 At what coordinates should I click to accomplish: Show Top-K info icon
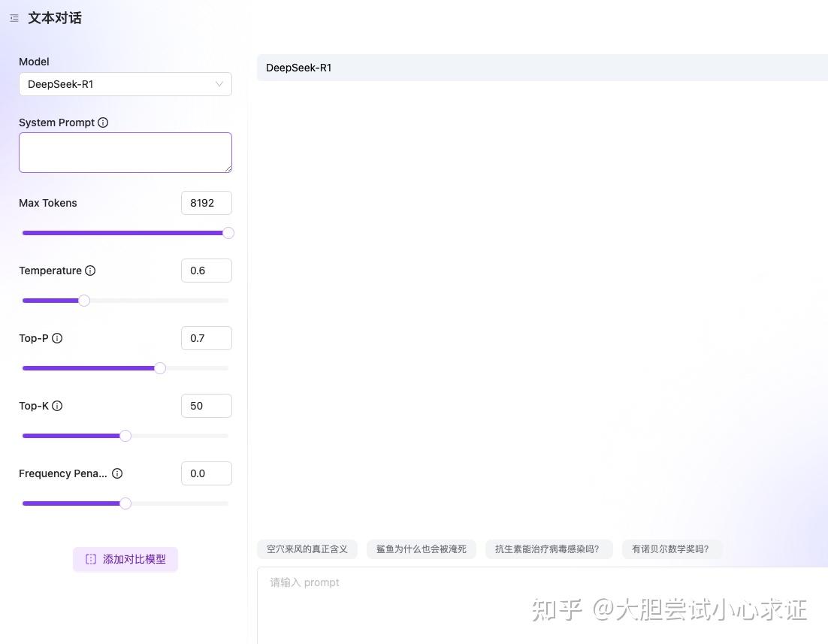57,406
